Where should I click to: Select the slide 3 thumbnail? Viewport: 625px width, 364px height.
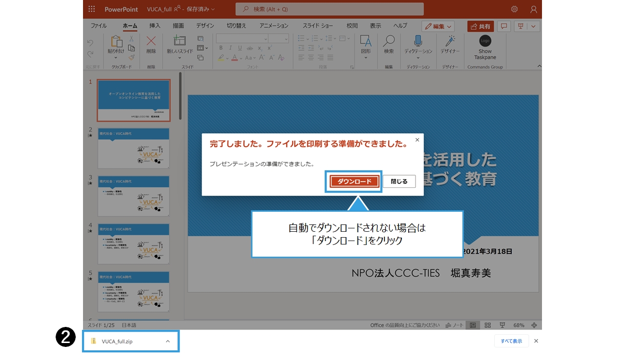(x=133, y=195)
